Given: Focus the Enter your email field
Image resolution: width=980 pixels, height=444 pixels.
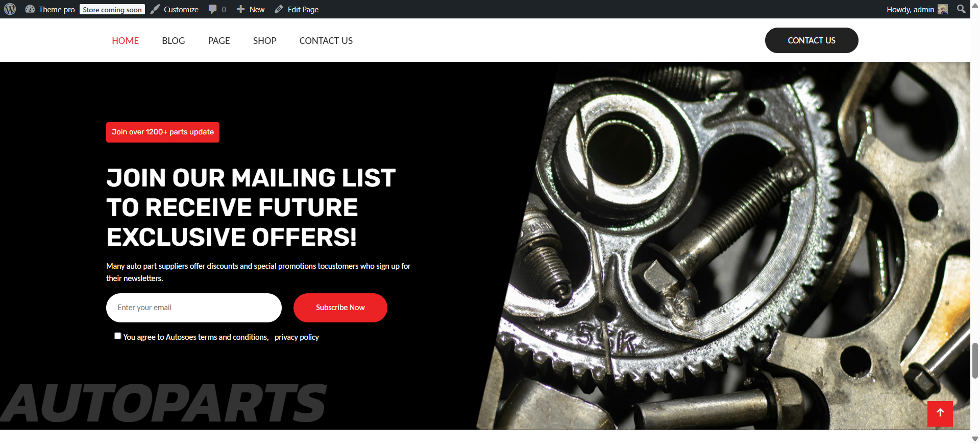Looking at the screenshot, I should point(194,308).
